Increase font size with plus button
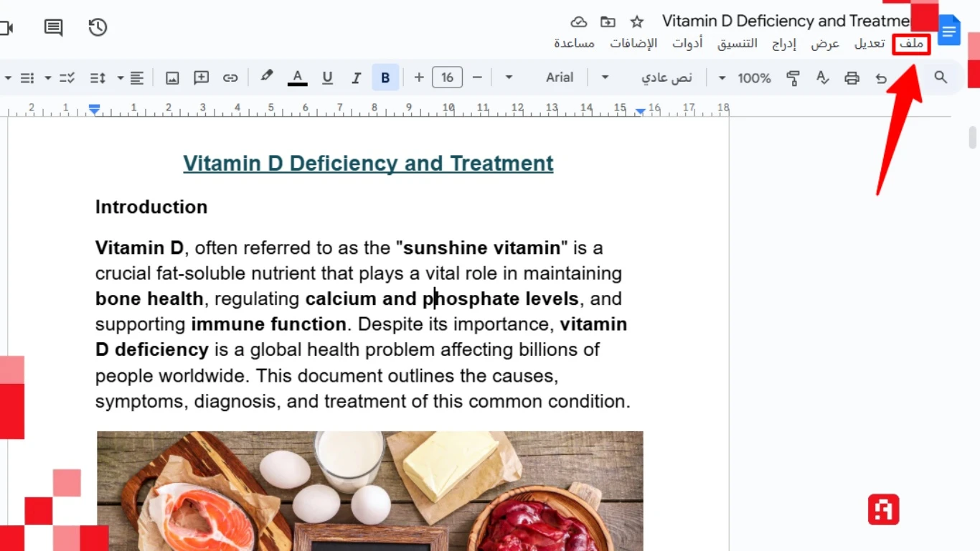980x551 pixels. click(419, 77)
